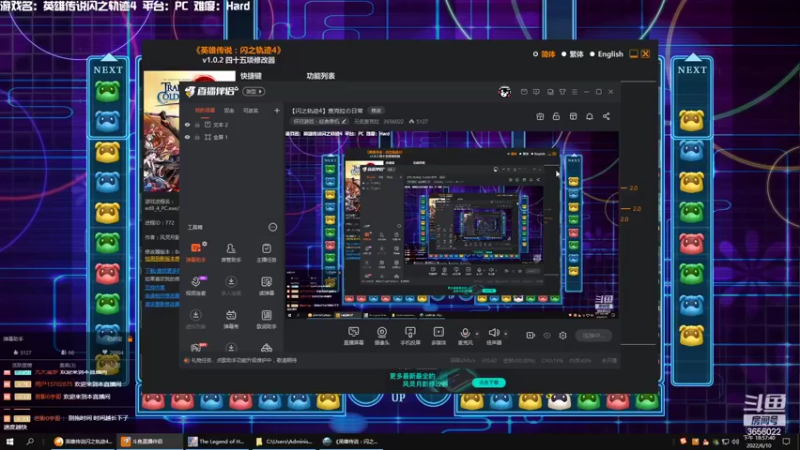
Task: Open C:\Users\Adminis... folder taskbar item
Action: tap(284, 442)
